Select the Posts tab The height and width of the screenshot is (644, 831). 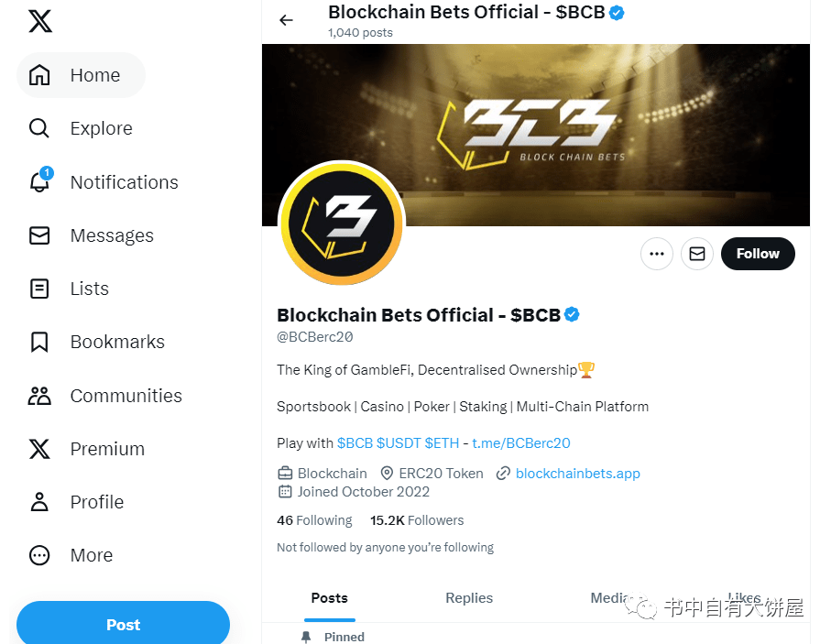[329, 598]
